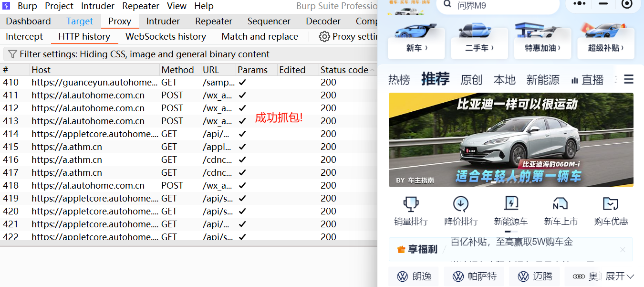
Task: Select the 热榜 feed tab
Action: [x=399, y=80]
